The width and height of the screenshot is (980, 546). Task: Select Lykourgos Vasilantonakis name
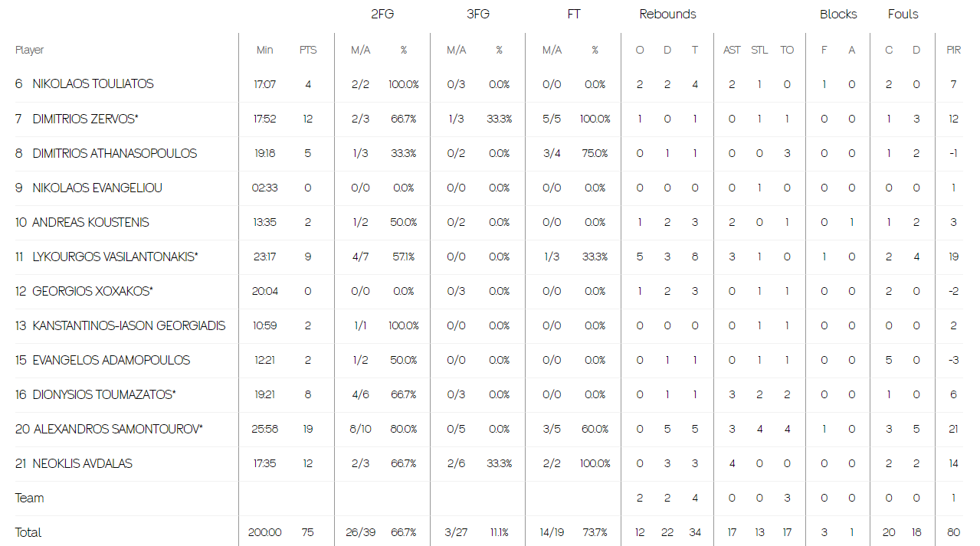pos(115,257)
